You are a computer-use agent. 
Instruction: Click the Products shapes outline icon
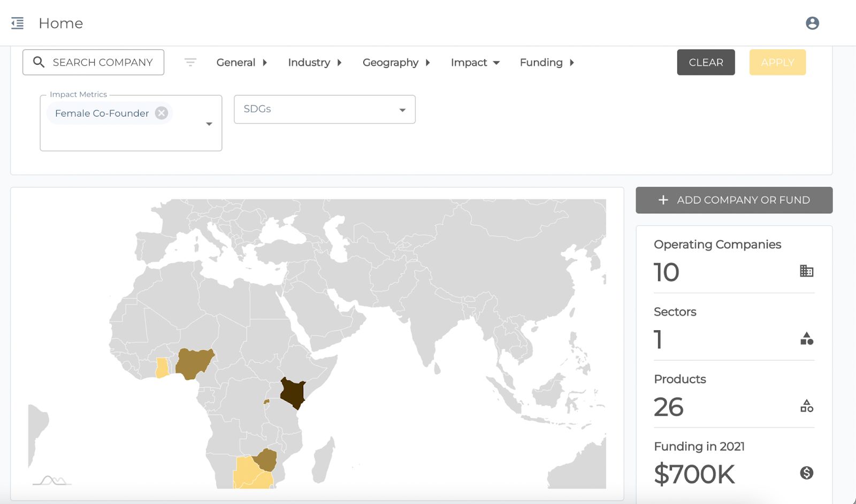click(806, 406)
